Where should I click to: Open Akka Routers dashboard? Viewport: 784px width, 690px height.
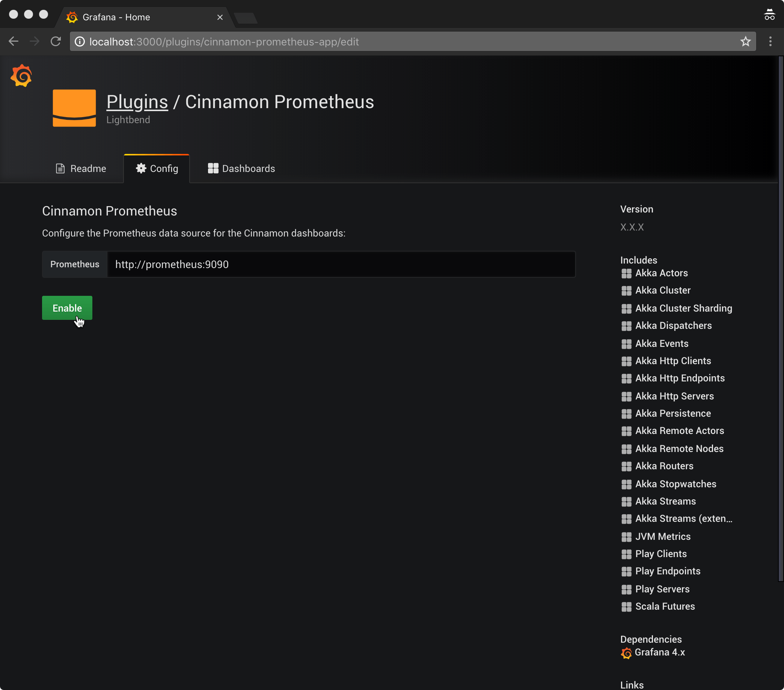[x=664, y=466]
